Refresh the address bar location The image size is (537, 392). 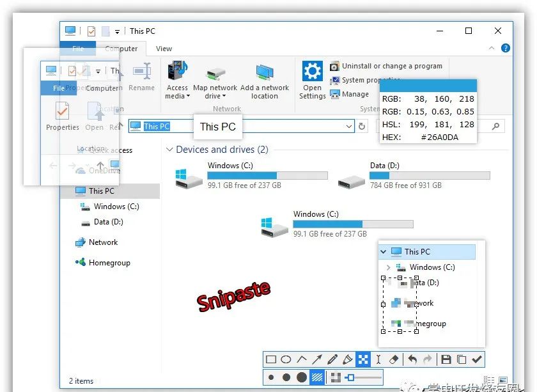pyautogui.click(x=362, y=127)
